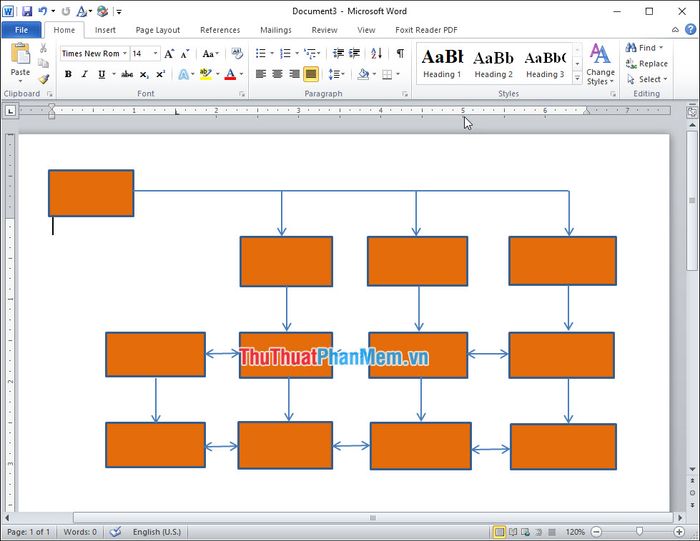
Task: Click the Replace button in Editing group
Action: click(x=647, y=63)
